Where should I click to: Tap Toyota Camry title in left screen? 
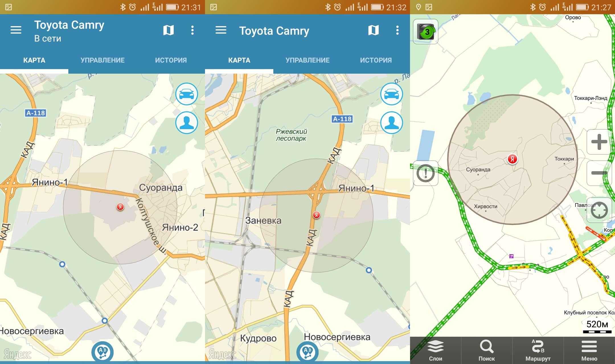point(69,25)
